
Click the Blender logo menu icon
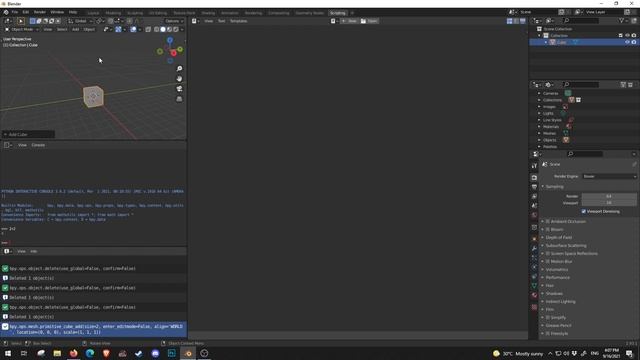click(6, 12)
